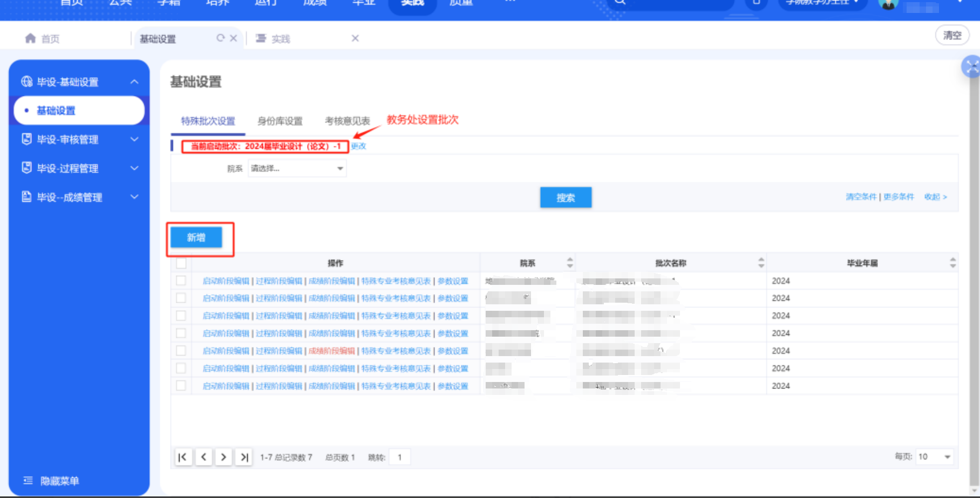This screenshot has width=980, height=498.
Task: Click the 跳转 page number input
Action: click(399, 457)
